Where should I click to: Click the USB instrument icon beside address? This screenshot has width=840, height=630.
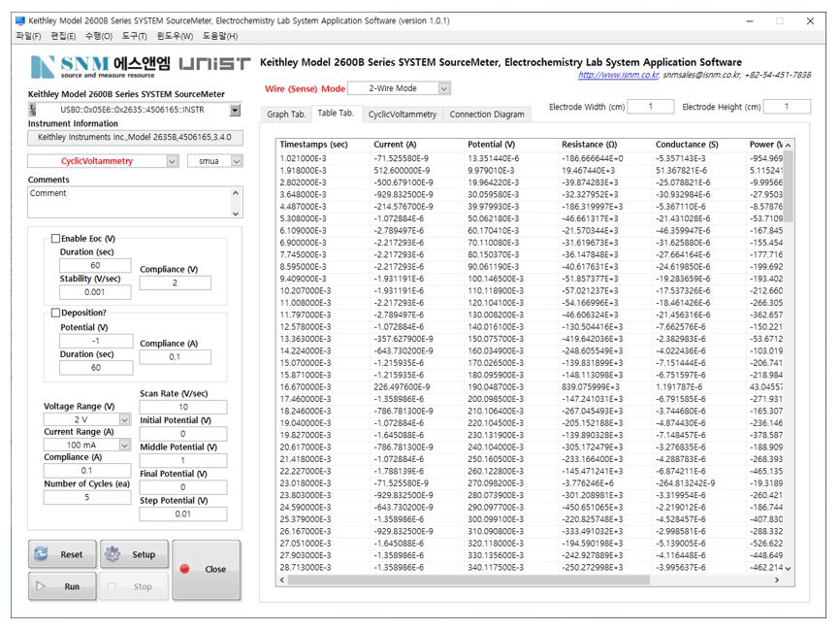point(35,110)
